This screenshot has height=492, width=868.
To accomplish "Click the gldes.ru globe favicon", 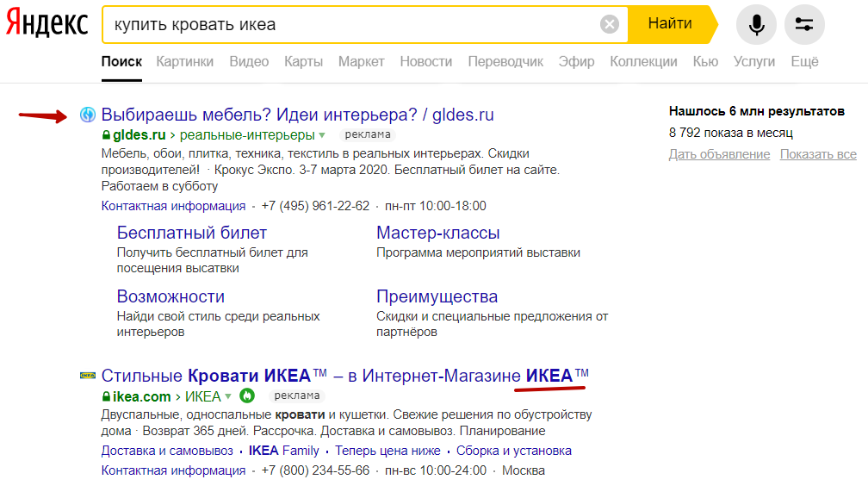I will (88, 115).
